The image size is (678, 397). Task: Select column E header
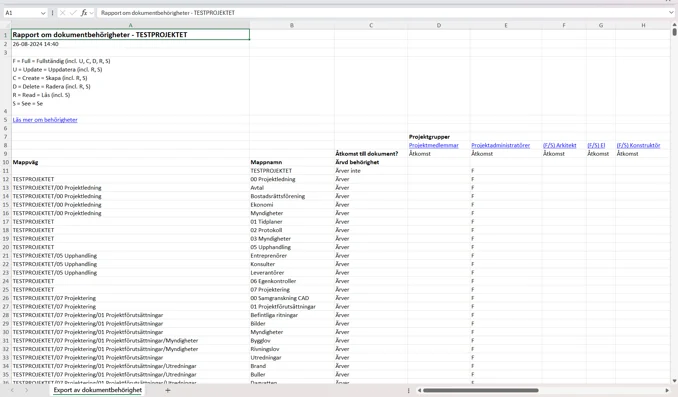505,25
